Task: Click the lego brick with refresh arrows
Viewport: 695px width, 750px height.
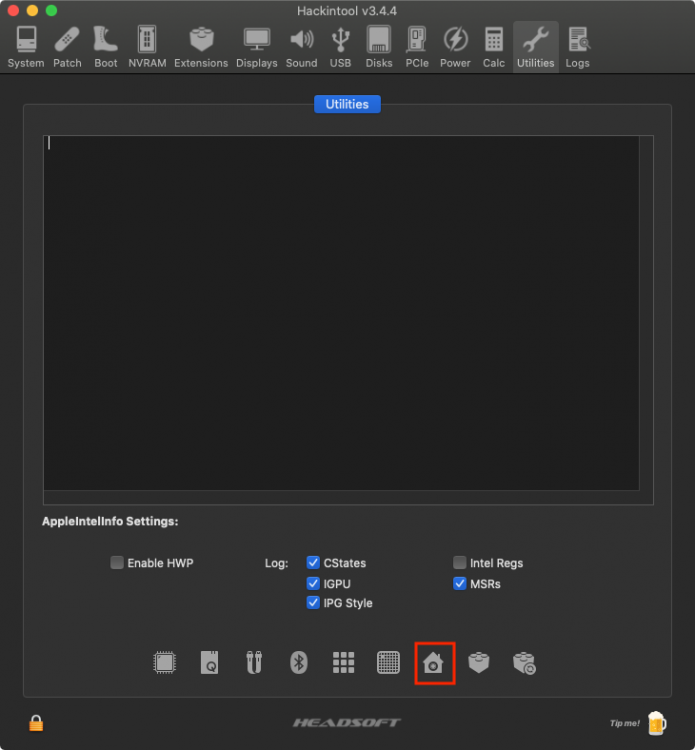Action: tap(524, 663)
